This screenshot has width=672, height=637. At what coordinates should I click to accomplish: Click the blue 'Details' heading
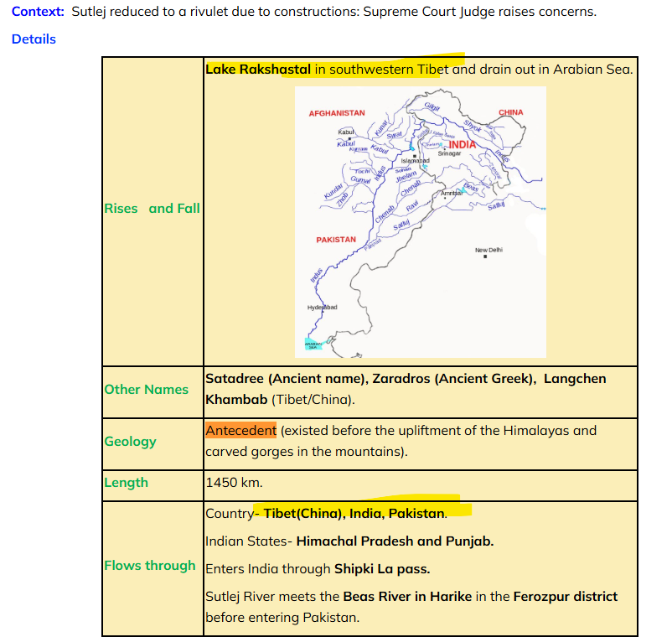click(34, 39)
